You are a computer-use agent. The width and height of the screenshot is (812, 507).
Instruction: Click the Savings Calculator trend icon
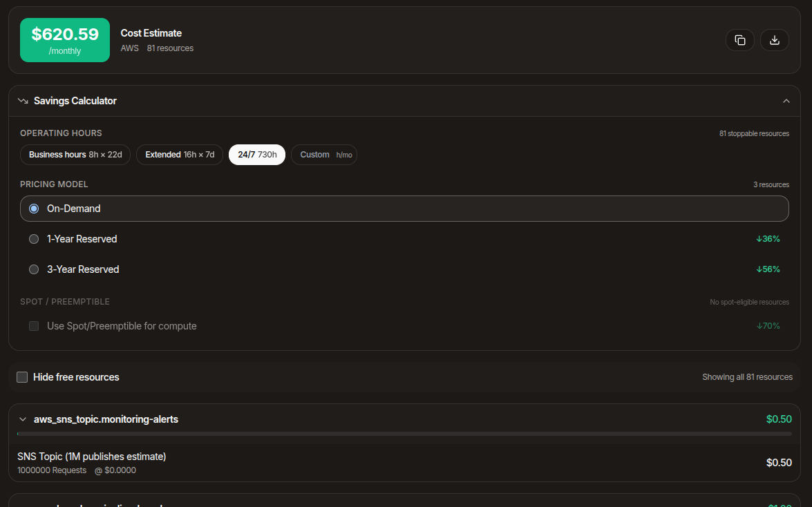[x=23, y=101]
